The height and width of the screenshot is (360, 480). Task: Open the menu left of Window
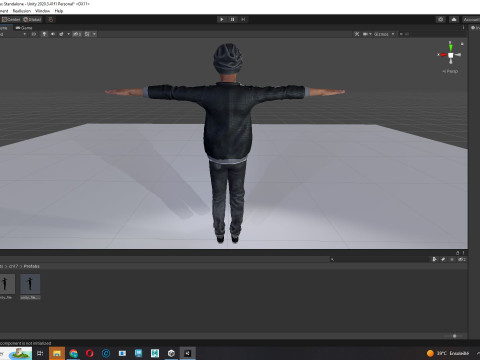[x=22, y=11]
